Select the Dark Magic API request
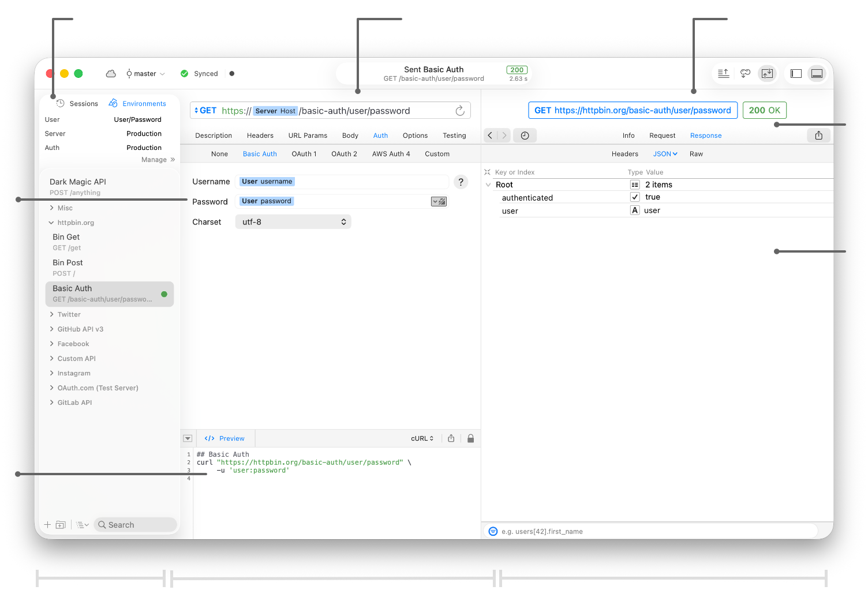Viewport: 868px width, 609px height. (110, 187)
